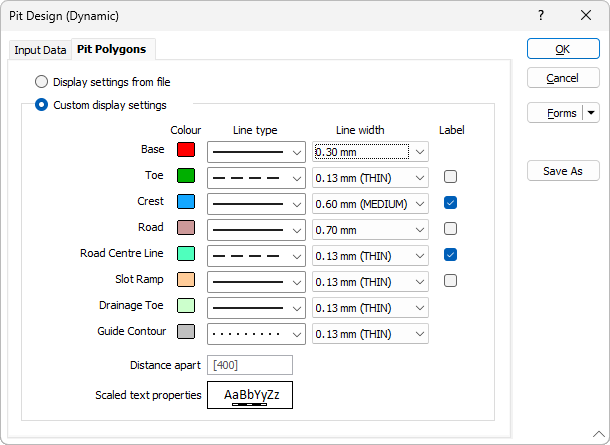Open the Scaled text properties preview
The width and height of the screenshot is (610, 445).
click(x=250, y=395)
